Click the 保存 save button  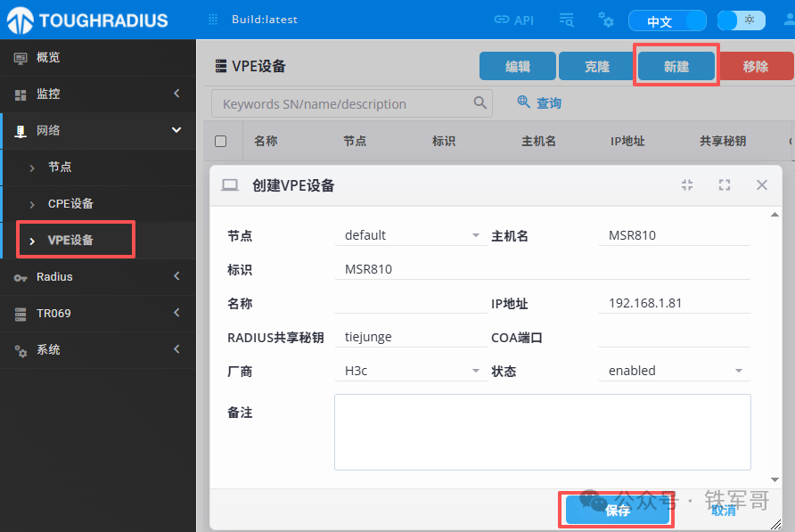coord(617,511)
